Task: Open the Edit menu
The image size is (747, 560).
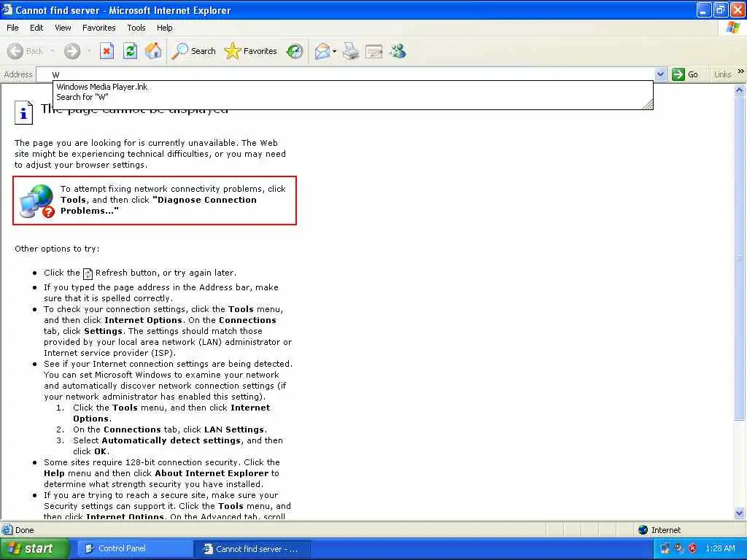Action: pos(36,28)
